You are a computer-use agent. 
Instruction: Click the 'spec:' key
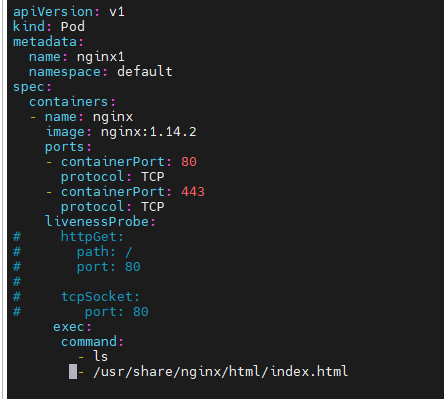pyautogui.click(x=32, y=87)
